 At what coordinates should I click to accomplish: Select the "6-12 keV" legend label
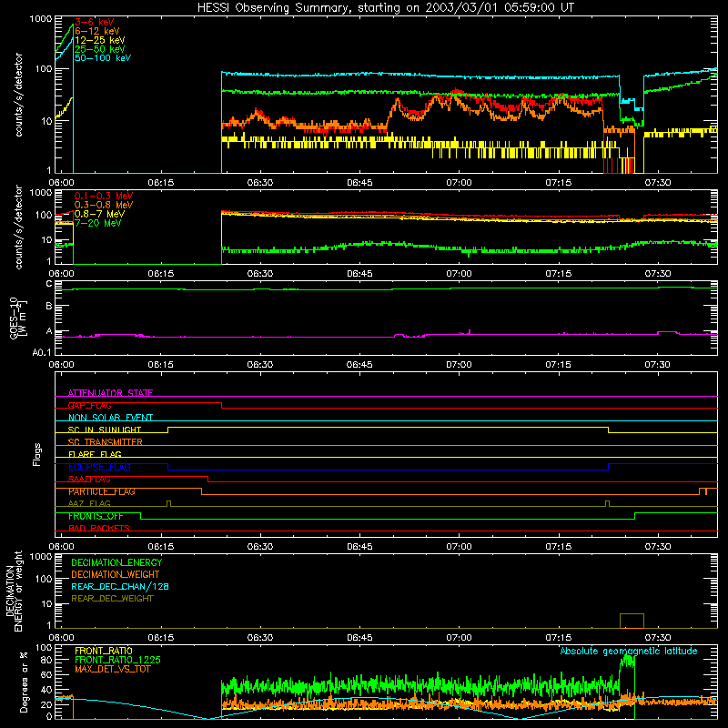(x=97, y=31)
